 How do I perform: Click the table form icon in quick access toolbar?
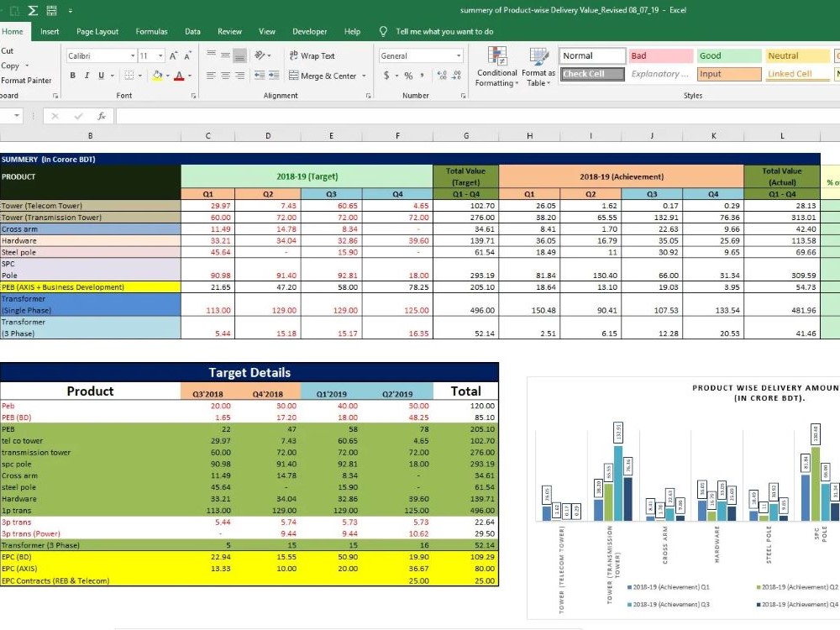(52, 10)
